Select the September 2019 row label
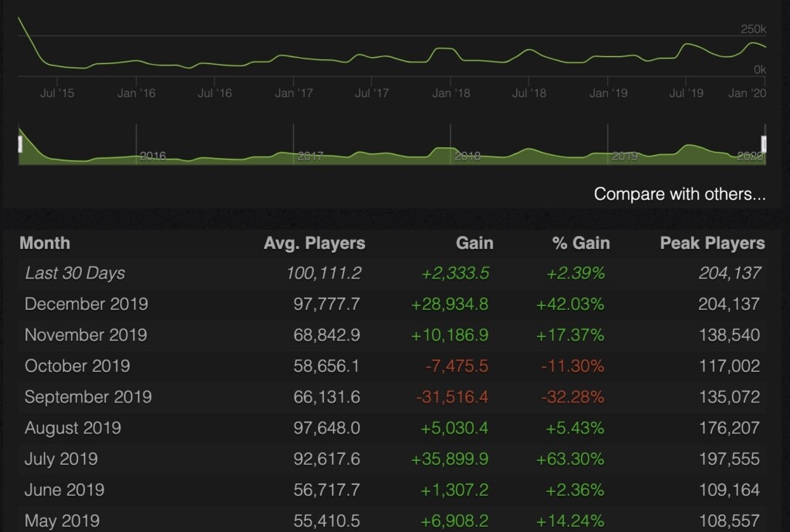This screenshot has width=790, height=532. pyautogui.click(x=88, y=397)
